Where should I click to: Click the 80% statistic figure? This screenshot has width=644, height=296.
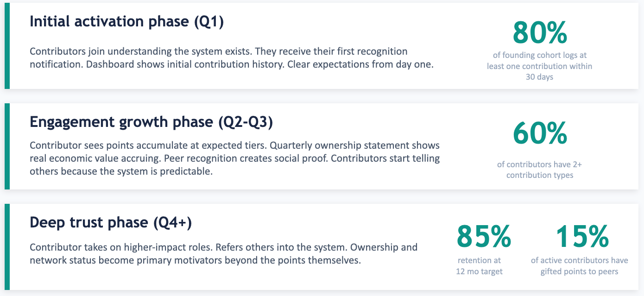[x=540, y=33]
